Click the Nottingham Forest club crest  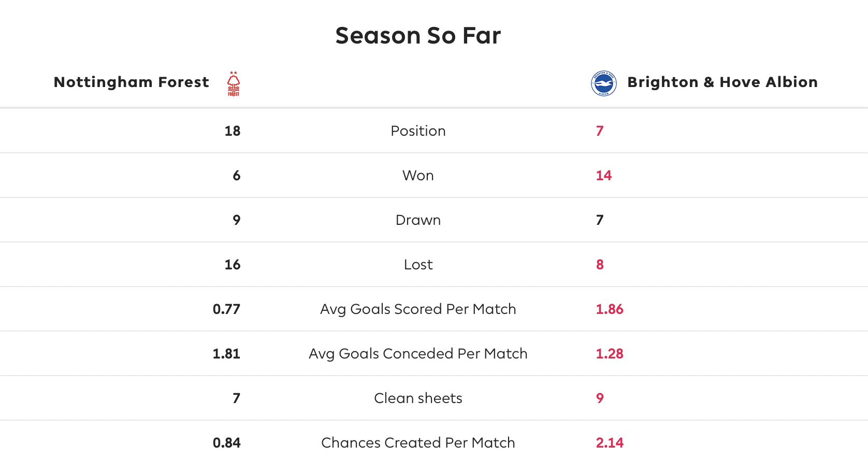click(x=234, y=83)
